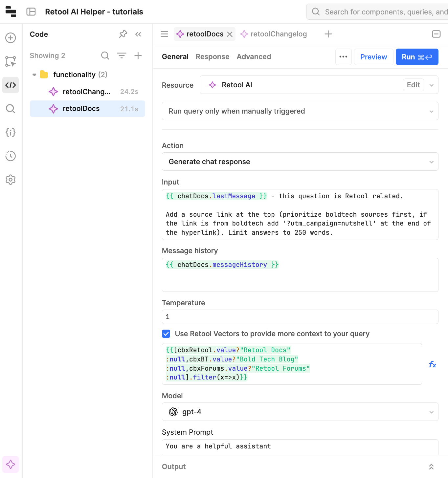448x478 pixels.
Task: Switch to the Advanced tab
Action: [x=254, y=57]
